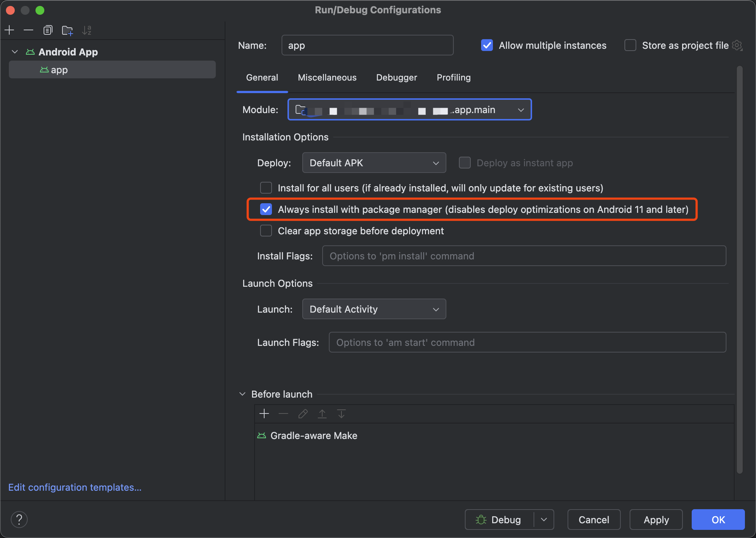756x538 pixels.
Task: Open the Launch Default Activity dropdown
Action: (374, 309)
